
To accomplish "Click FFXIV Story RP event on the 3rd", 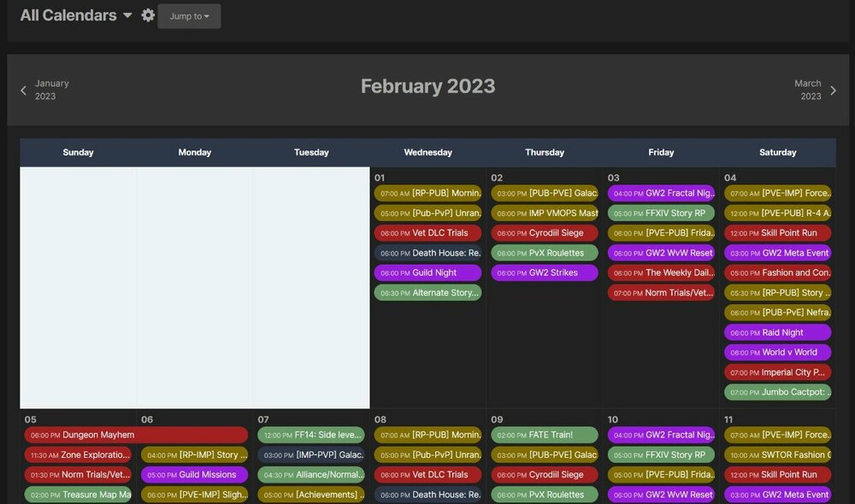I will 661,214.
